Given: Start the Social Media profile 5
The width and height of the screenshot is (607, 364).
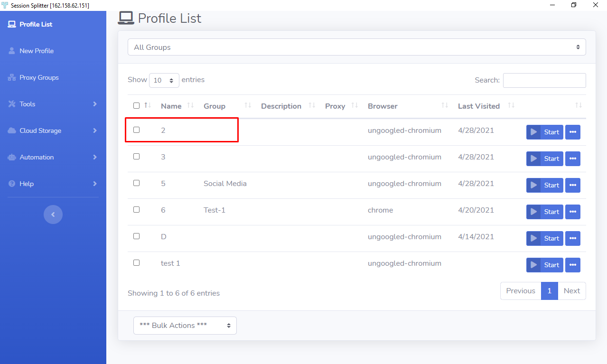Looking at the screenshot, I should [545, 185].
